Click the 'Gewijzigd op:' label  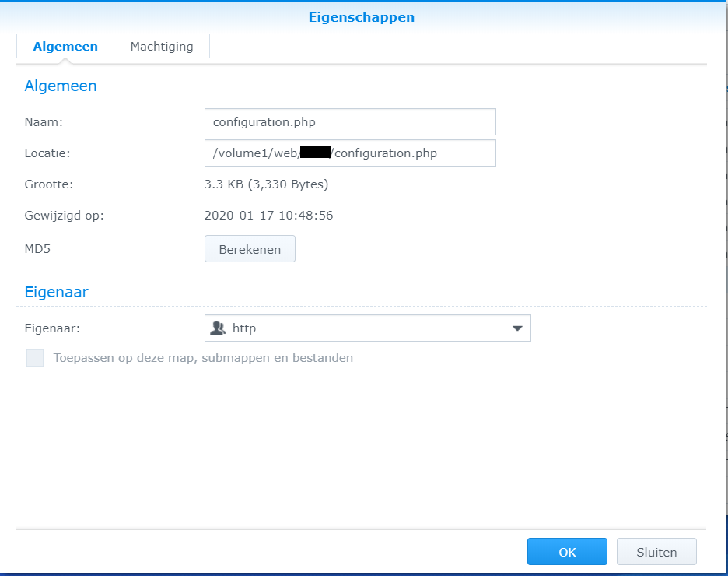click(64, 216)
